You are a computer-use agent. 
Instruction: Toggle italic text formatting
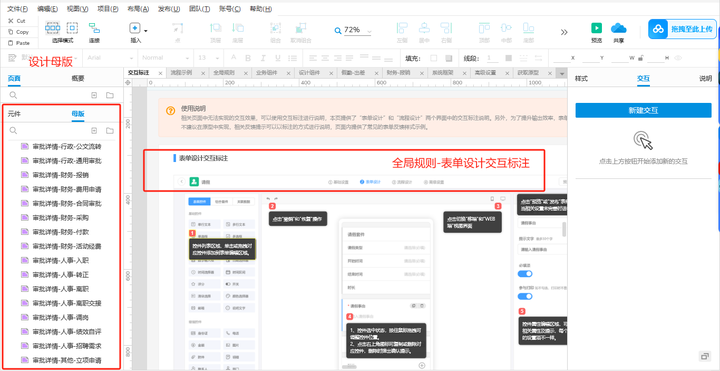click(x=263, y=58)
